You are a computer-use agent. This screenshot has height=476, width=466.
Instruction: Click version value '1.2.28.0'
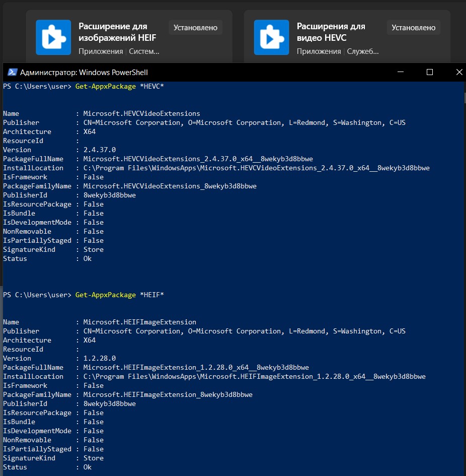click(100, 359)
